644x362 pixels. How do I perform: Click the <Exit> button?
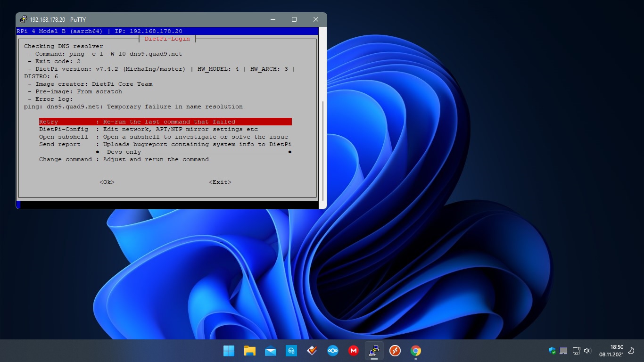click(220, 182)
